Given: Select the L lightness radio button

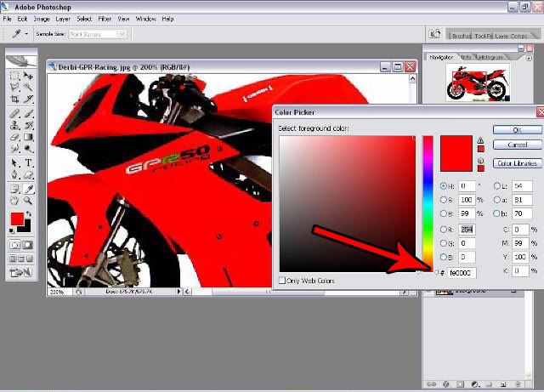Looking at the screenshot, I should [496, 186].
